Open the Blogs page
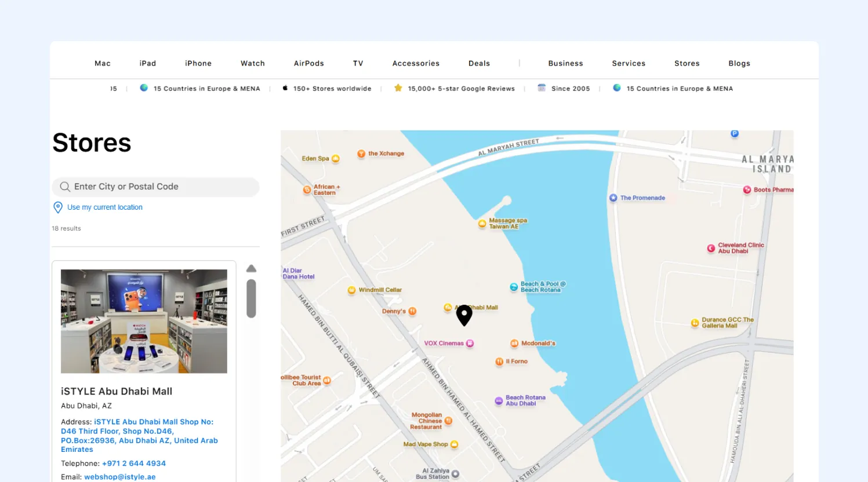This screenshot has height=482, width=868. pyautogui.click(x=739, y=64)
